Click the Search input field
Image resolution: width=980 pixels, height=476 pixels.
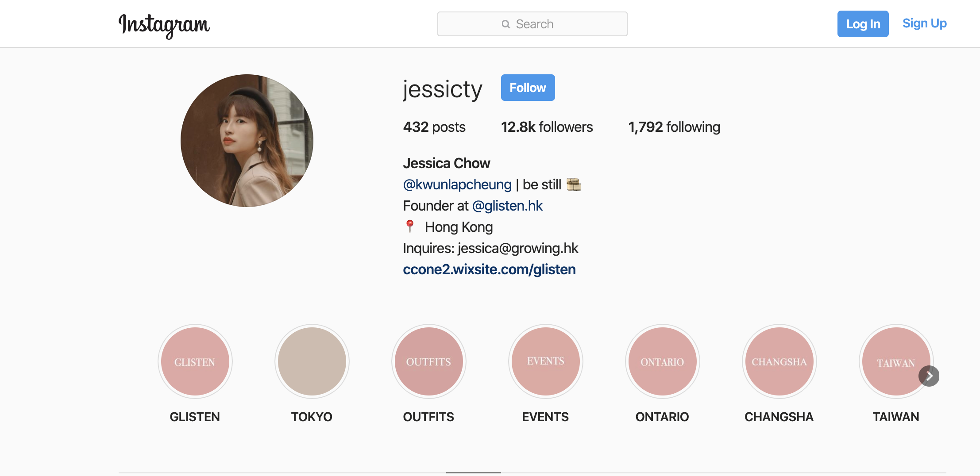(532, 24)
